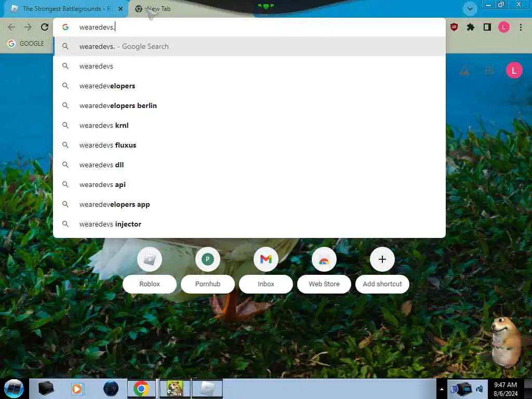
Task: Reload the page with the refresh icon
Action: click(x=45, y=27)
